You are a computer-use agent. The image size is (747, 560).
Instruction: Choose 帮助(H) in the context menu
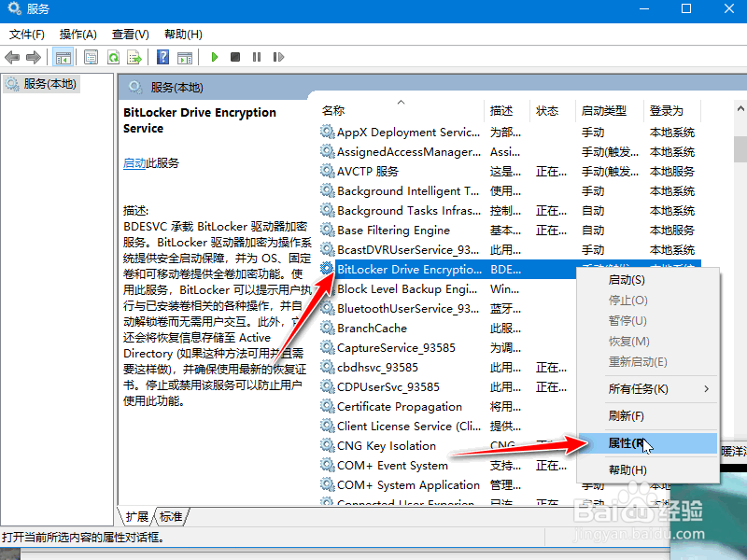pyautogui.click(x=647, y=470)
